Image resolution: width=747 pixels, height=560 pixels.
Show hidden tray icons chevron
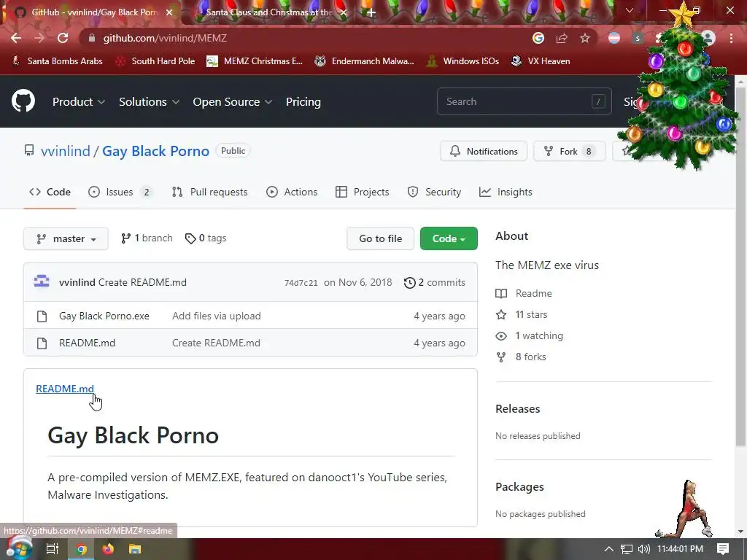[608, 549]
